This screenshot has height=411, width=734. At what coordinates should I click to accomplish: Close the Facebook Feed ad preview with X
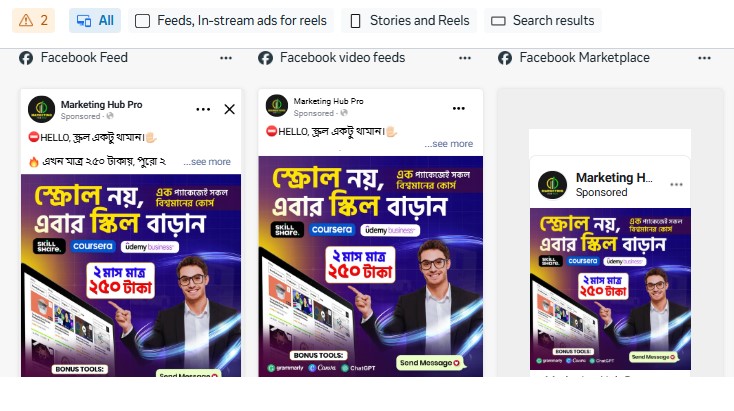coord(229,109)
